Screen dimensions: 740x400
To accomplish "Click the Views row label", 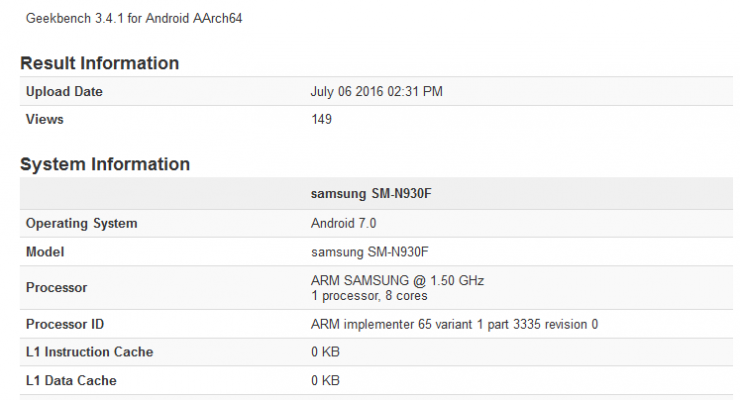I will coord(45,119).
